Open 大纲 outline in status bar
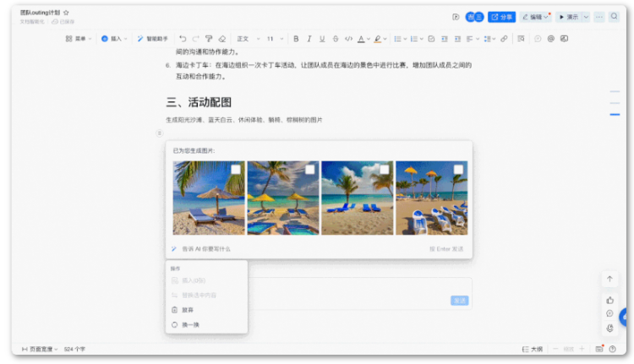 pyautogui.click(x=533, y=348)
